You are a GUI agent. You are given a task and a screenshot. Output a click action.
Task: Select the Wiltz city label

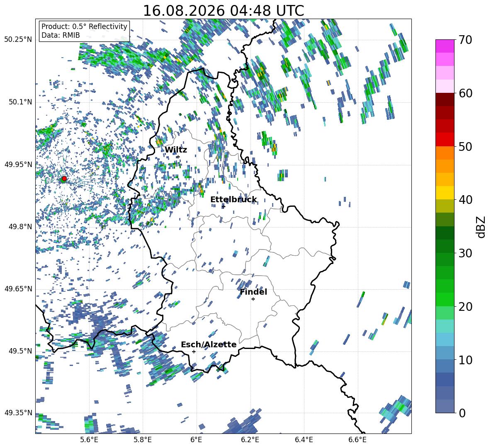tap(176, 150)
